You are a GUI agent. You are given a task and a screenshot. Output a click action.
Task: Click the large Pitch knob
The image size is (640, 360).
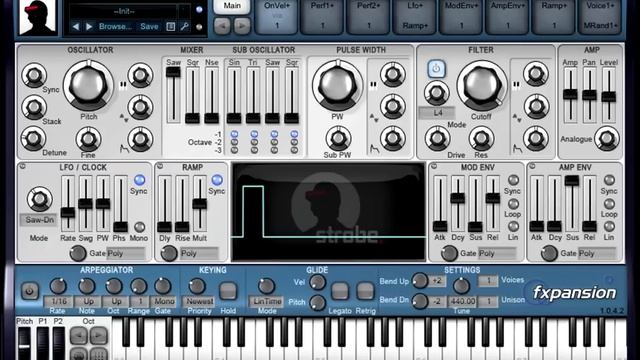tap(89, 86)
